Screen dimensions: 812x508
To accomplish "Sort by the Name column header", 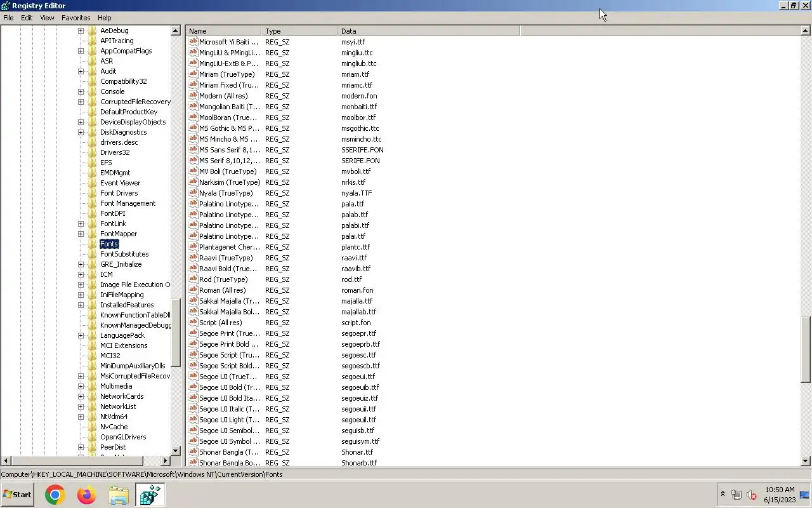I will pyautogui.click(x=223, y=30).
